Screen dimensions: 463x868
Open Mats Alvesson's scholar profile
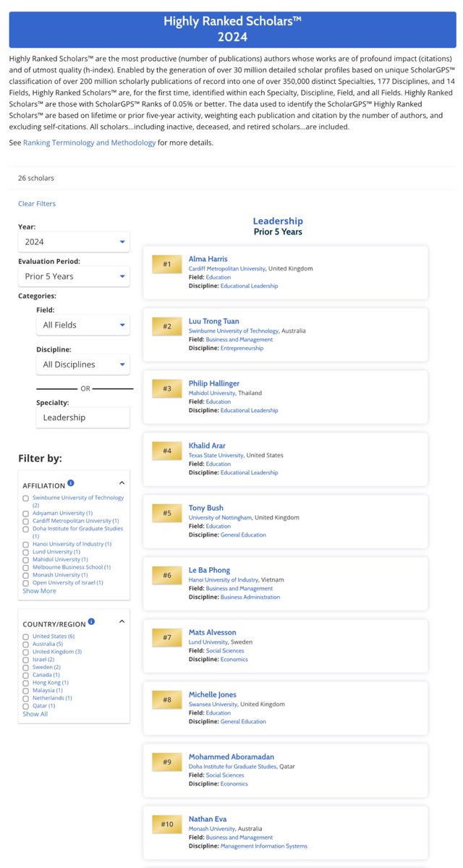(x=213, y=632)
